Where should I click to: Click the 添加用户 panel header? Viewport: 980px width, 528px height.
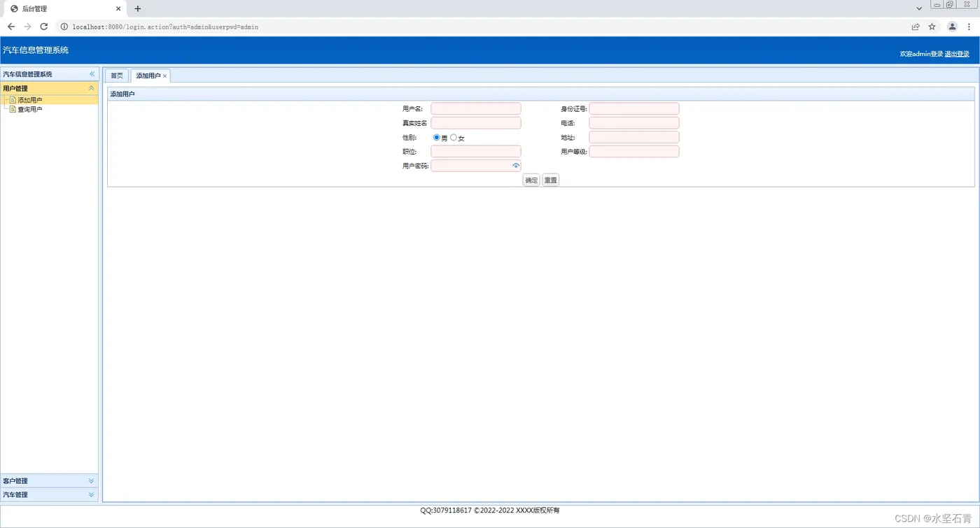(540, 94)
